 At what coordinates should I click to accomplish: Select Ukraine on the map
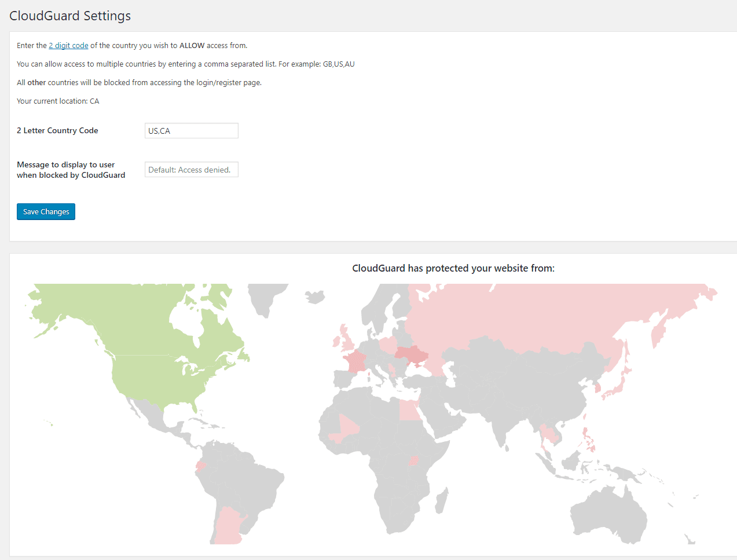(x=411, y=354)
